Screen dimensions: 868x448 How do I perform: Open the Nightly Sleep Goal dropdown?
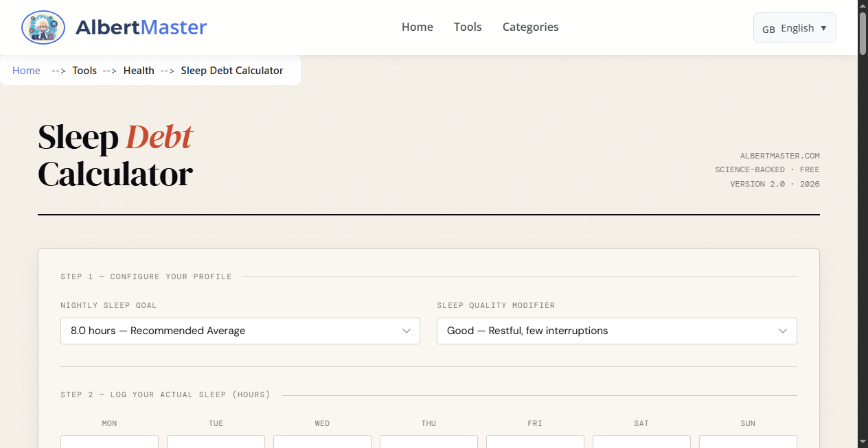tap(240, 331)
